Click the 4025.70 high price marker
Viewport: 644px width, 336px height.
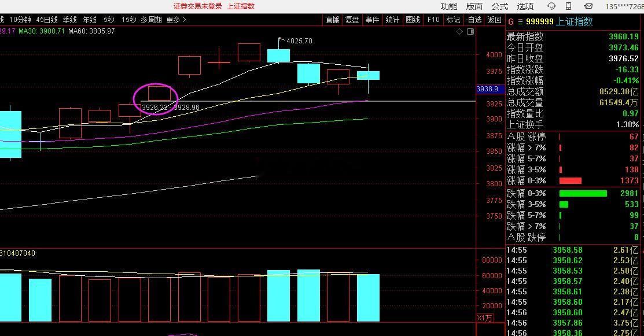point(299,40)
